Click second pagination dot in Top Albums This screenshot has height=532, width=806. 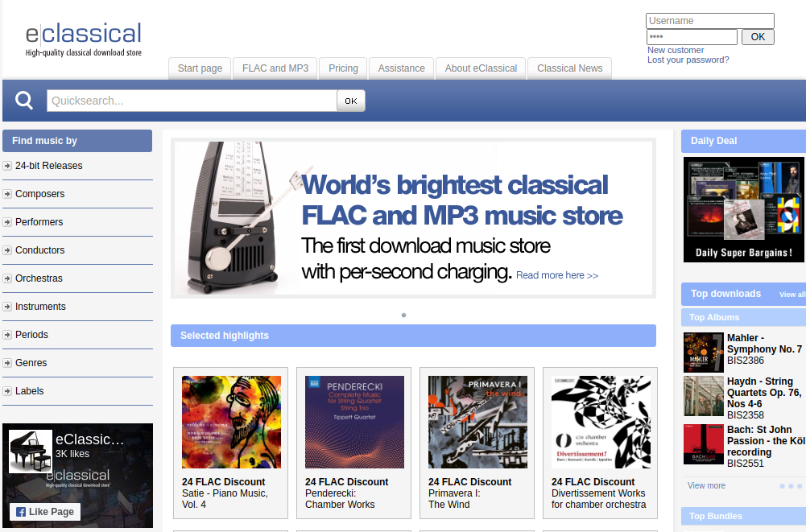point(791,486)
